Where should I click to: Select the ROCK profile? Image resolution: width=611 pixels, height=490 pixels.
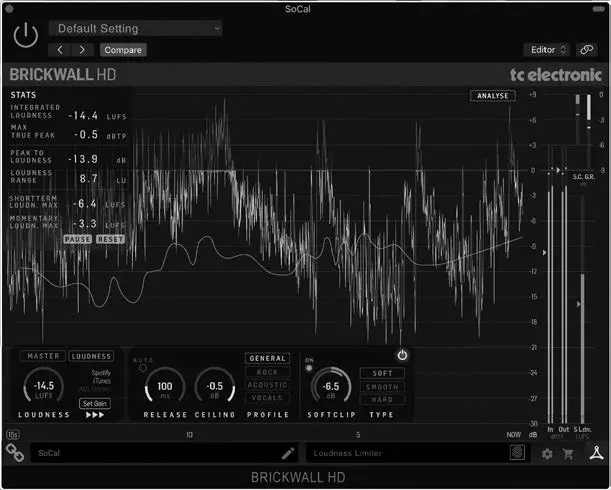click(267, 372)
